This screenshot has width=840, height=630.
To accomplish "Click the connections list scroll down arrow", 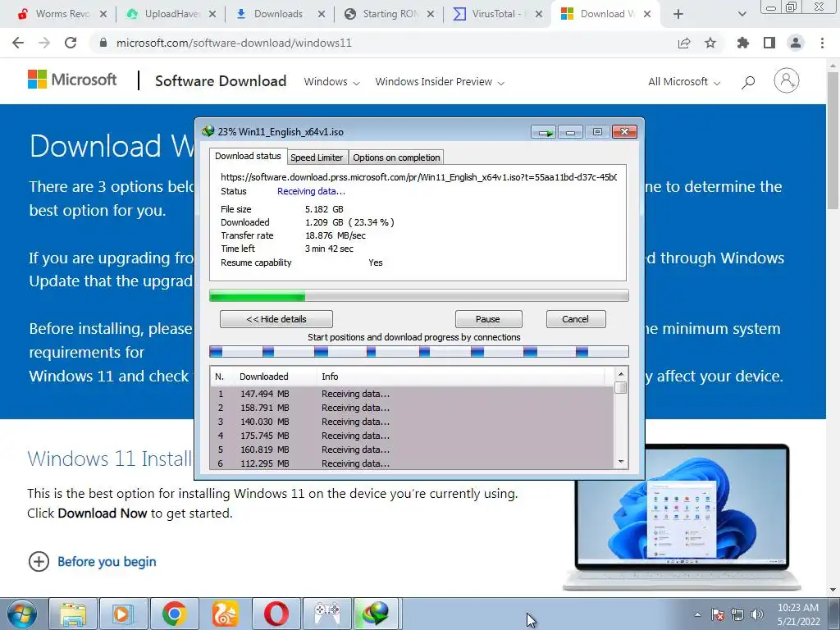I will [x=621, y=462].
